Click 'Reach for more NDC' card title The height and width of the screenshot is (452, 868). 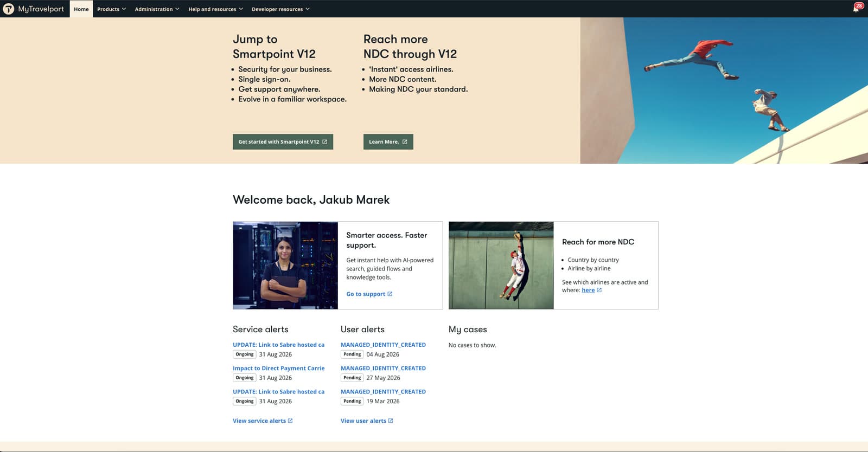coord(598,242)
